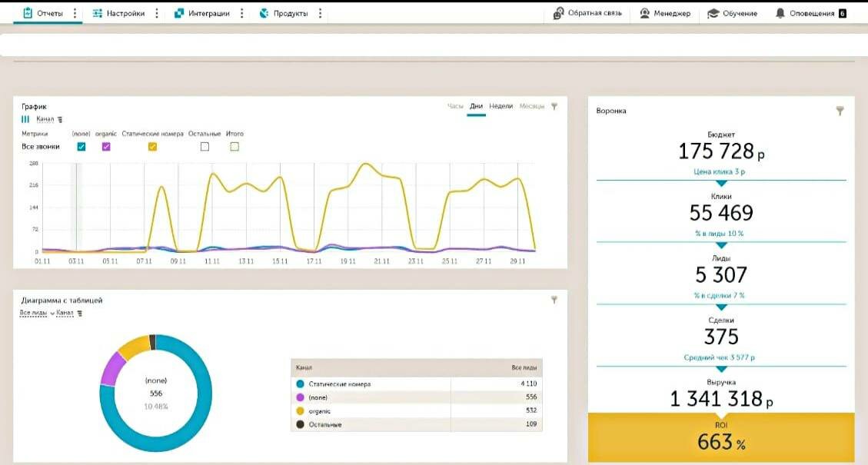Viewport: 868px width, 465px height.
Task: Click the Все лиды table column header
Action: 524,367
